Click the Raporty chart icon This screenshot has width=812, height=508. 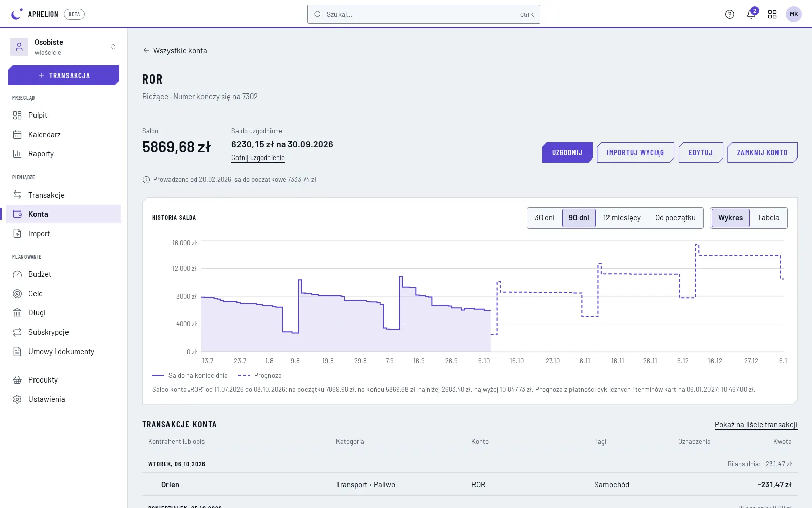[x=17, y=154]
